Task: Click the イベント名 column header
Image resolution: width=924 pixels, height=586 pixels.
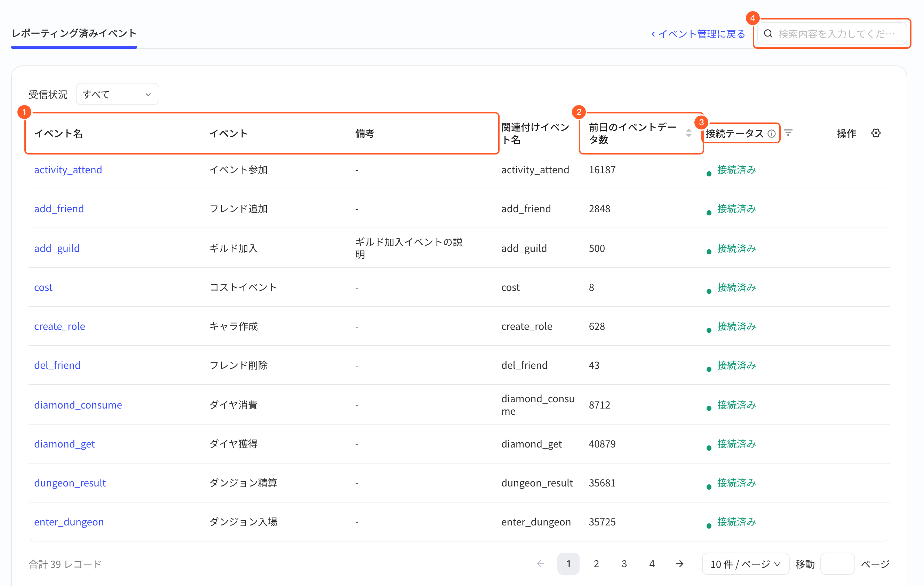Action: click(58, 133)
